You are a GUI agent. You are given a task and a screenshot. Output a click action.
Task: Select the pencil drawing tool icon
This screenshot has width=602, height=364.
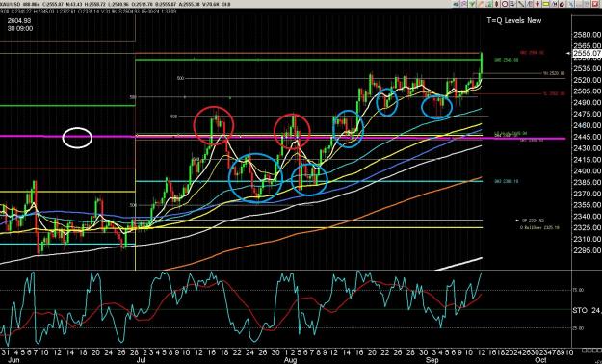click(x=481, y=4)
